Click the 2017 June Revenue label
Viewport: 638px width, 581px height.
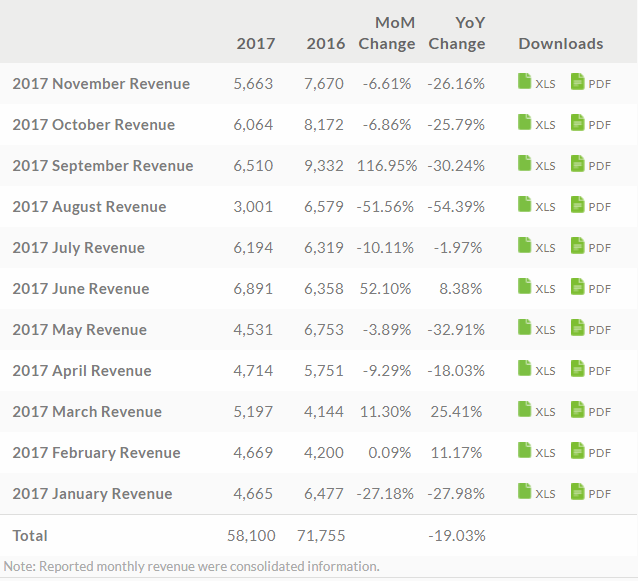pos(80,289)
